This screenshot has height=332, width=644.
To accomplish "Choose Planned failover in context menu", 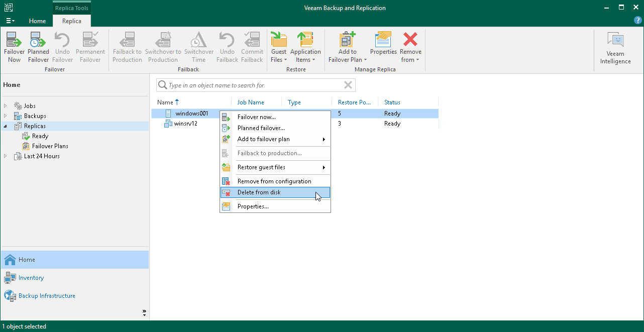I will [275, 128].
